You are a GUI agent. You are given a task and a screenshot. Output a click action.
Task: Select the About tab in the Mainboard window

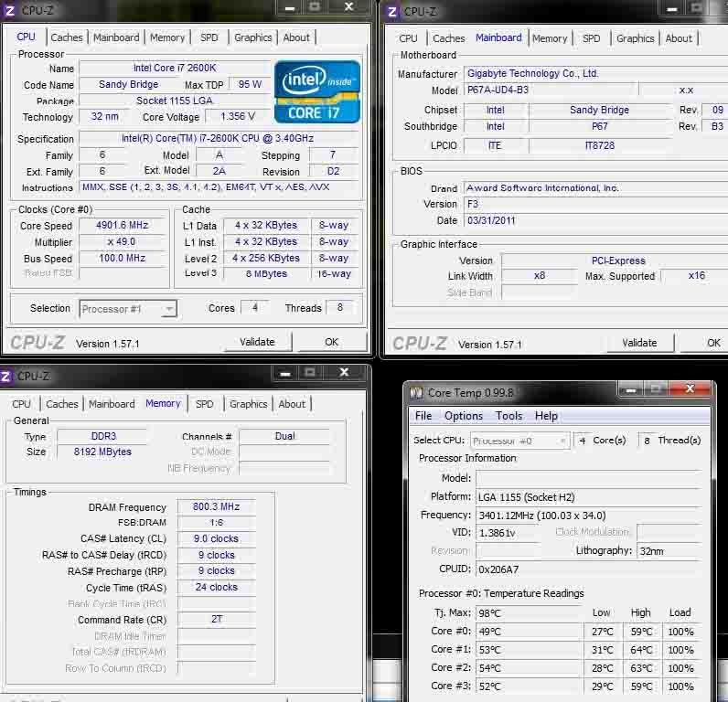[x=679, y=38]
